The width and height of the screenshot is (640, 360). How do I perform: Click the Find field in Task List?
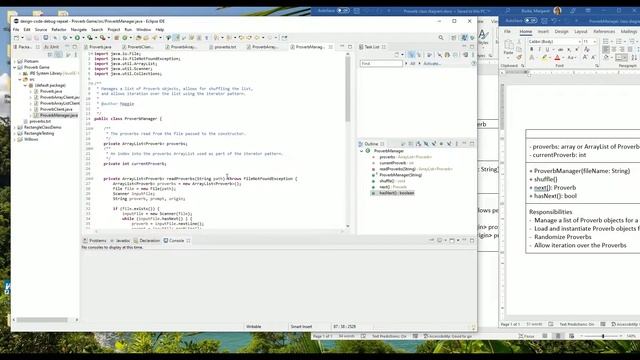pyautogui.click(x=381, y=64)
